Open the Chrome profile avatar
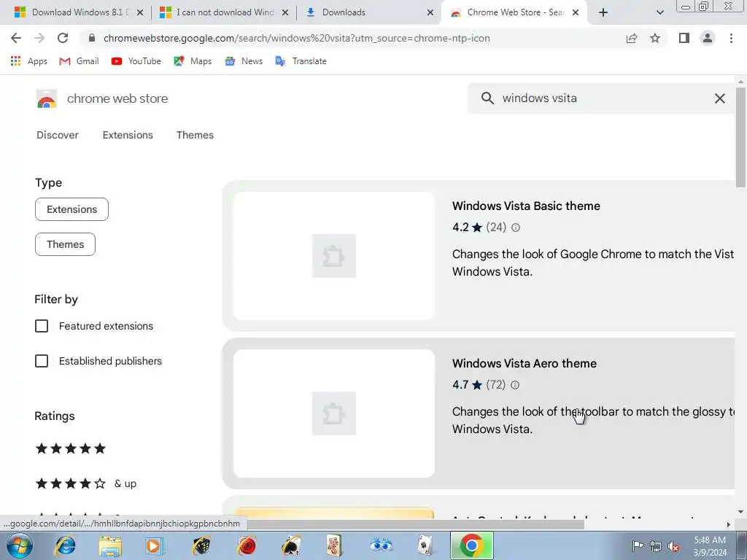The image size is (747, 560). point(708,38)
